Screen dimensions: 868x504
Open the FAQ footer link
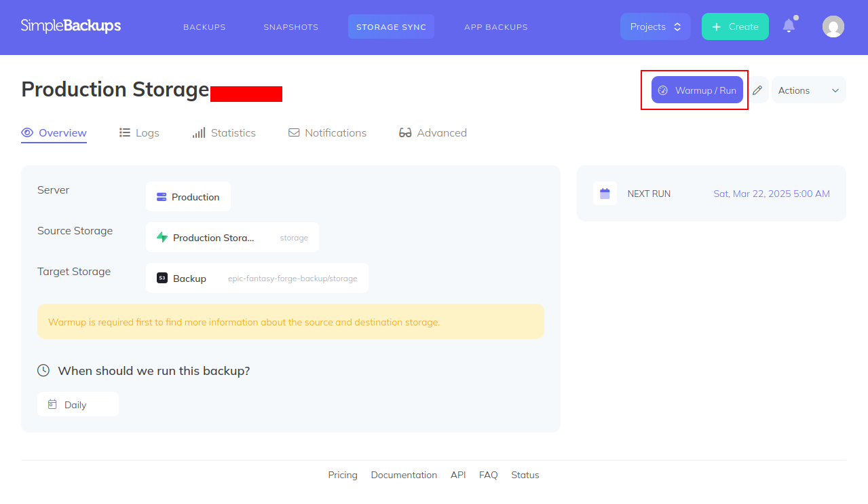489,475
